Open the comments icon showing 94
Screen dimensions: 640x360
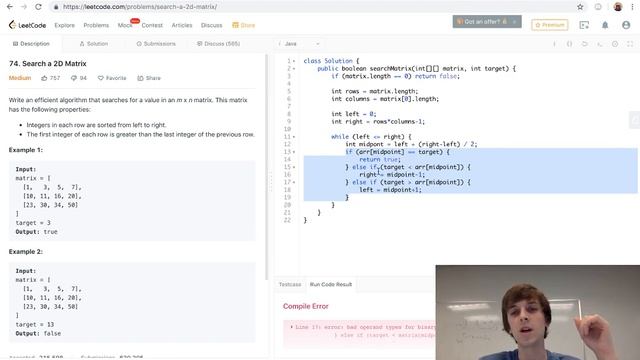[74, 78]
